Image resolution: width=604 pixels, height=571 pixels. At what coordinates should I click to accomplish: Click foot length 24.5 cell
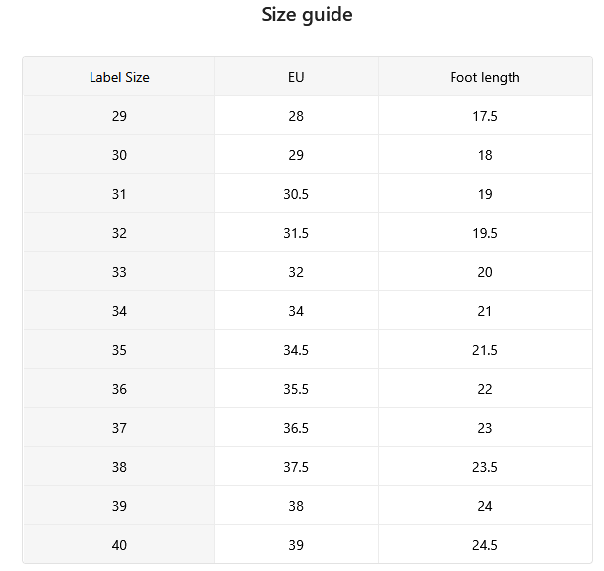(x=485, y=544)
